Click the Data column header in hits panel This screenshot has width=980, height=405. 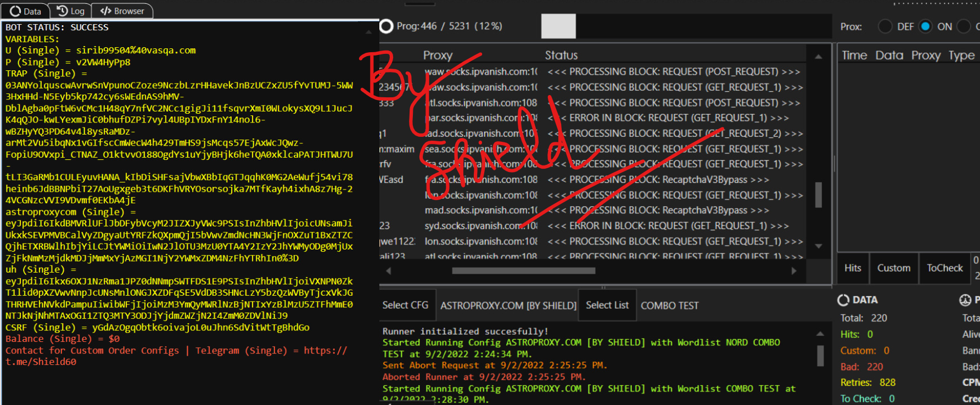(889, 56)
